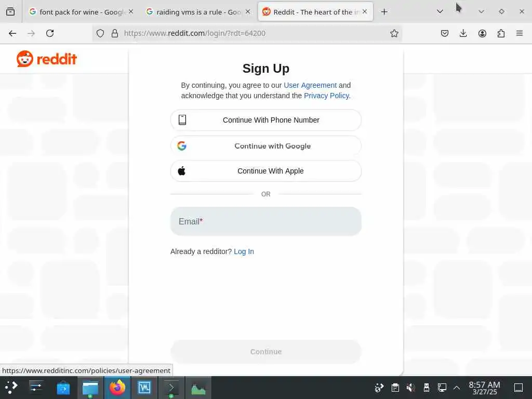The height and width of the screenshot is (399, 532).
Task: Open the Firefox account icon
Action: tap(482, 33)
